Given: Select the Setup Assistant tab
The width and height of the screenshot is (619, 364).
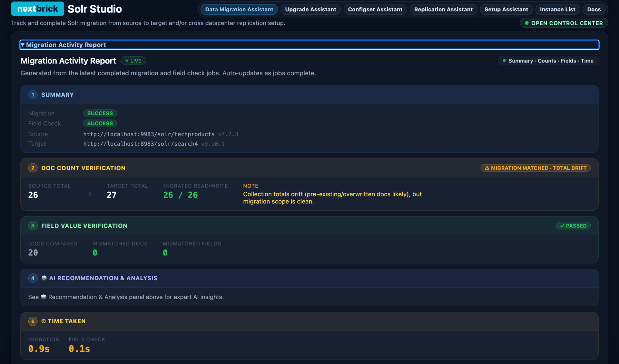Looking at the screenshot, I should click(506, 9).
